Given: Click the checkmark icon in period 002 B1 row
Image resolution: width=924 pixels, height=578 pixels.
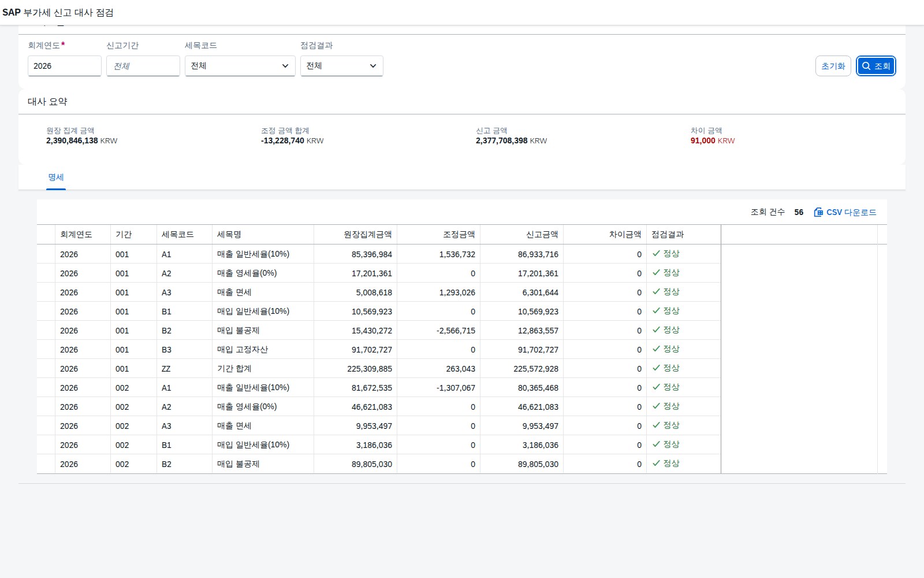Looking at the screenshot, I should pos(656,444).
